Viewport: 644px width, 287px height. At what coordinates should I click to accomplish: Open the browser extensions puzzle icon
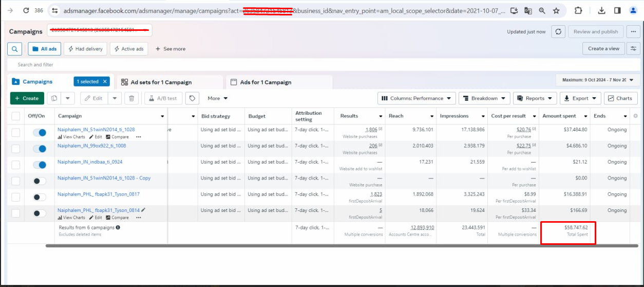click(x=578, y=10)
